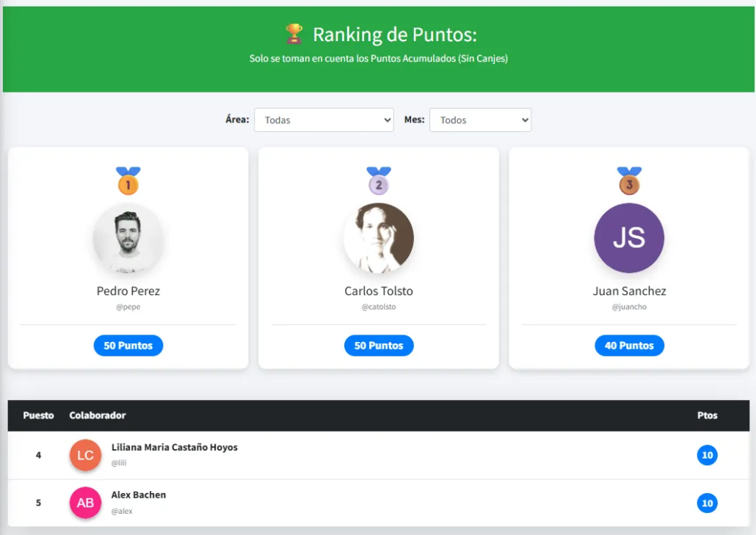Click the trophy icon in header
Image resolution: width=756 pixels, height=535 pixels.
pos(294,34)
